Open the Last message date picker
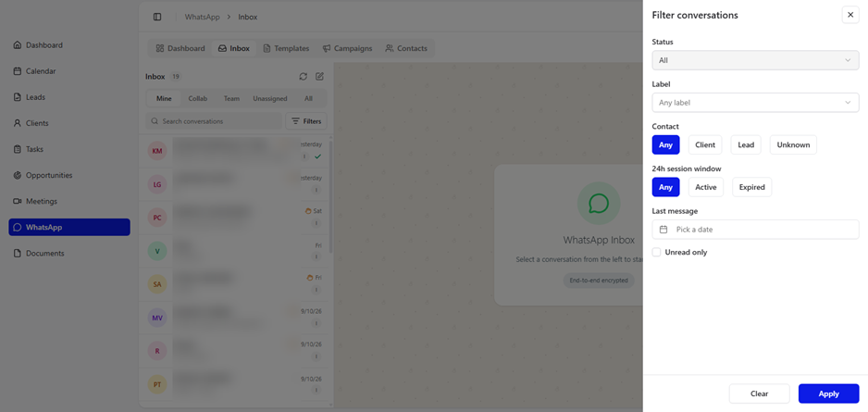The width and height of the screenshot is (868, 412). [x=755, y=230]
